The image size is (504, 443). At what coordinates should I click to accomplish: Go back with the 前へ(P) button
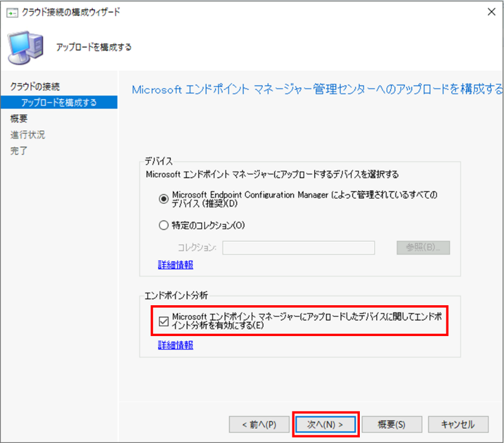(x=259, y=424)
